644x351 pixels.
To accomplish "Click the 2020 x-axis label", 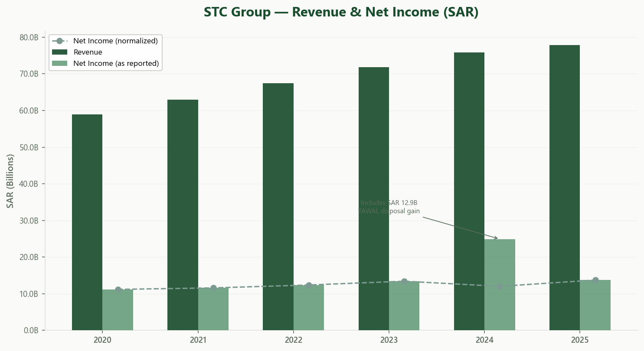I will point(102,340).
